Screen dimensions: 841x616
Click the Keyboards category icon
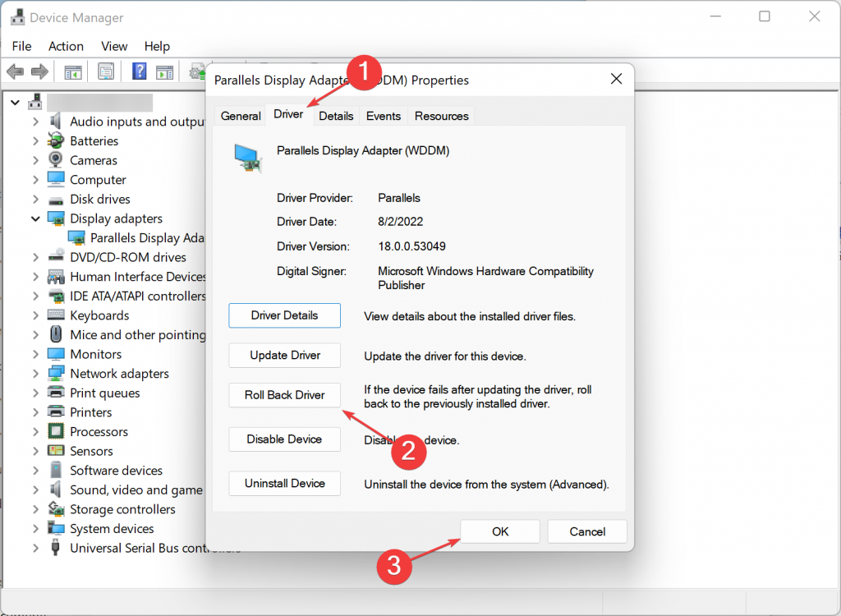[x=56, y=315]
